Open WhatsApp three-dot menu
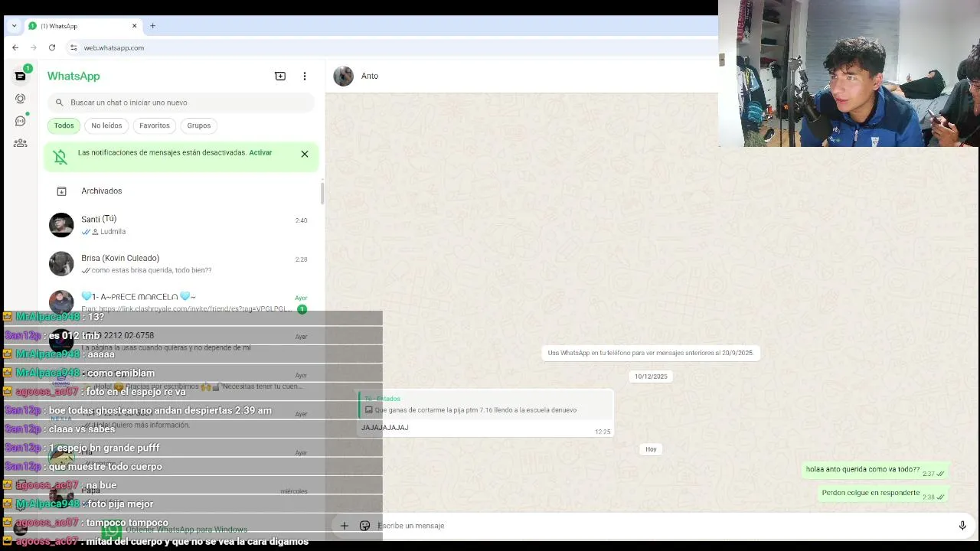This screenshot has width=980, height=551. pyautogui.click(x=305, y=76)
